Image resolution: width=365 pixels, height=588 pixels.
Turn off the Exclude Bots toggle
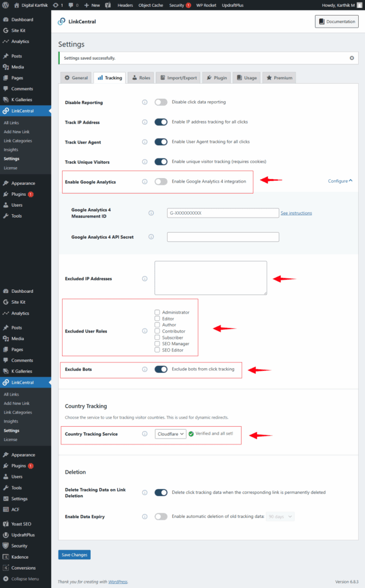click(161, 369)
